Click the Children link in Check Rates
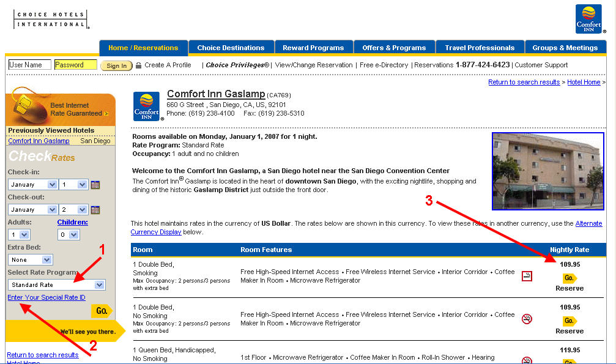The height and width of the screenshot is (364, 616). (73, 222)
